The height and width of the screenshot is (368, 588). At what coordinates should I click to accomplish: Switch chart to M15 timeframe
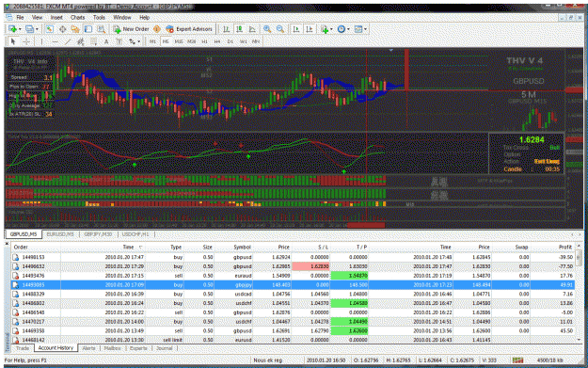pos(179,41)
